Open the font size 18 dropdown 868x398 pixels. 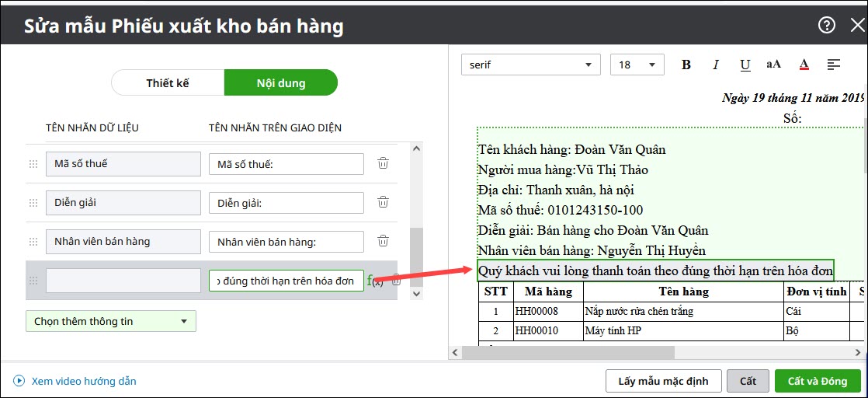click(637, 65)
